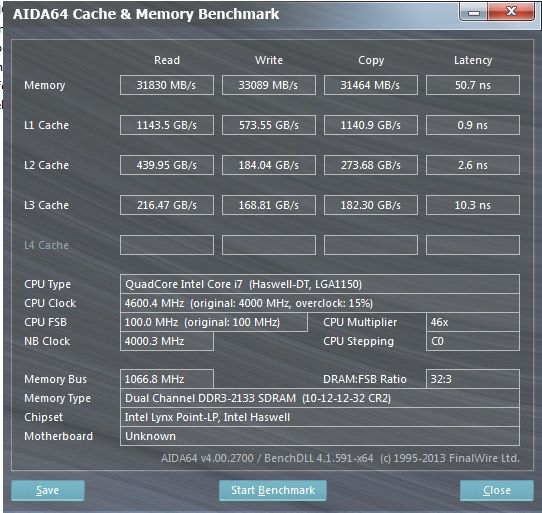Screen dimensions: 542x513
Task: Click the Save button
Action: [48, 490]
